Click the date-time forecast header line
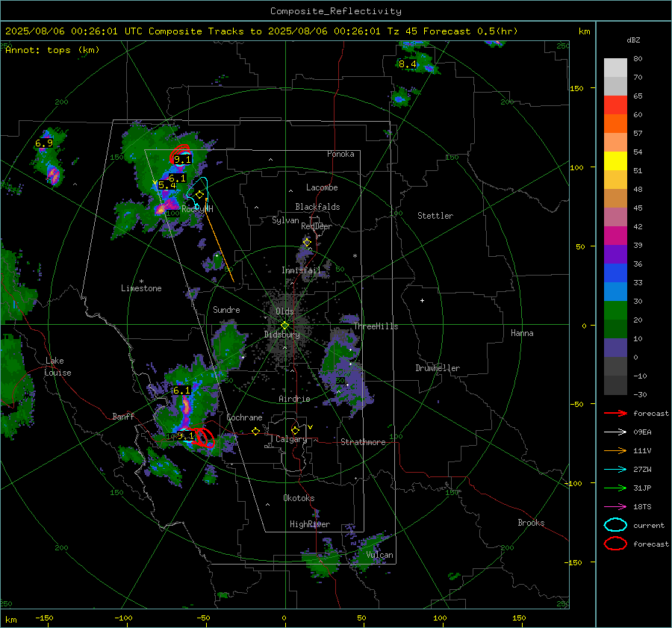This screenshot has width=672, height=628. click(x=261, y=31)
